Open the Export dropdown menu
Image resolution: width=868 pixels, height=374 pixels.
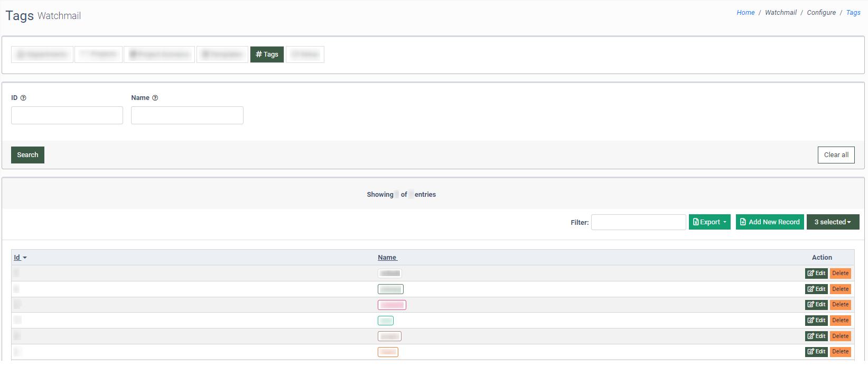point(709,222)
